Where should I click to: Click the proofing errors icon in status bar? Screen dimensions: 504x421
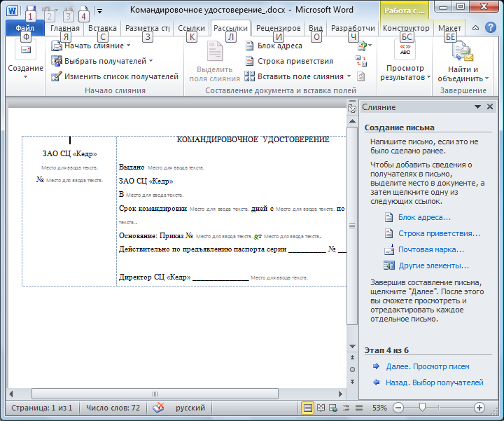coord(158,408)
